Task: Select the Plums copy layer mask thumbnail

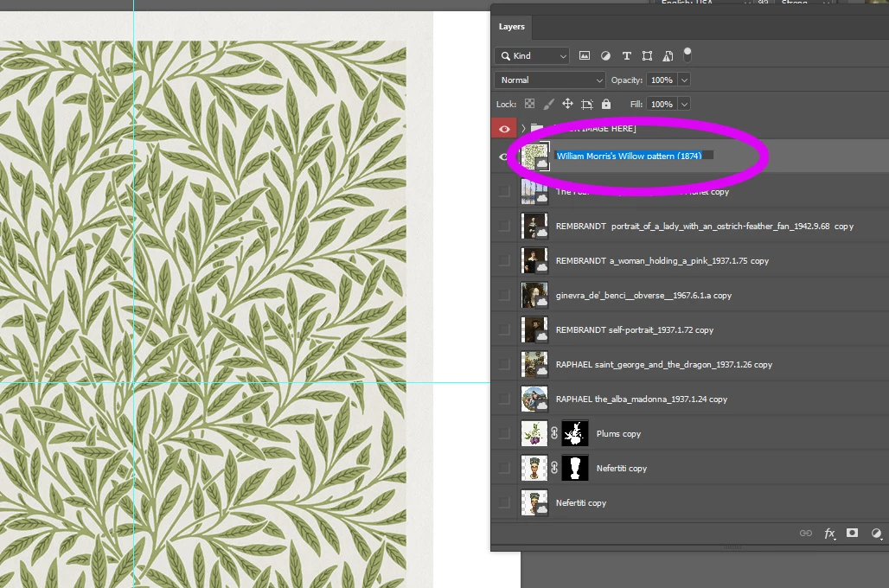Action: pos(575,433)
